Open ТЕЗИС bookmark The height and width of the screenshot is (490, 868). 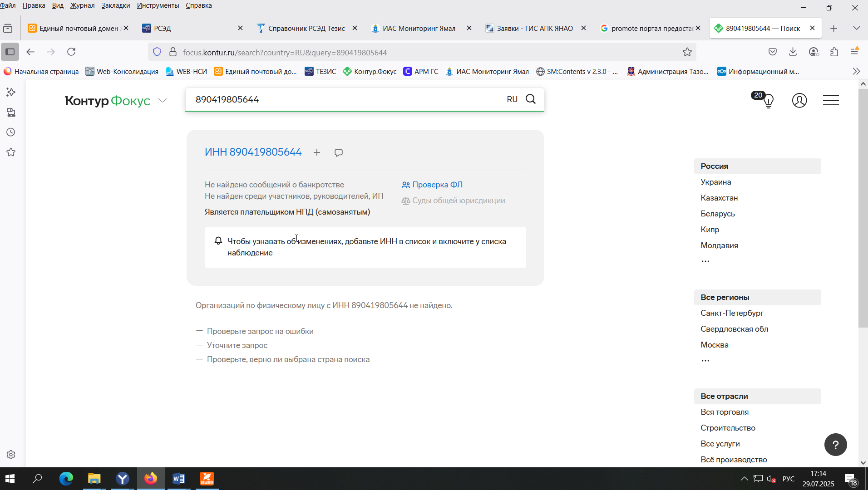(321, 71)
